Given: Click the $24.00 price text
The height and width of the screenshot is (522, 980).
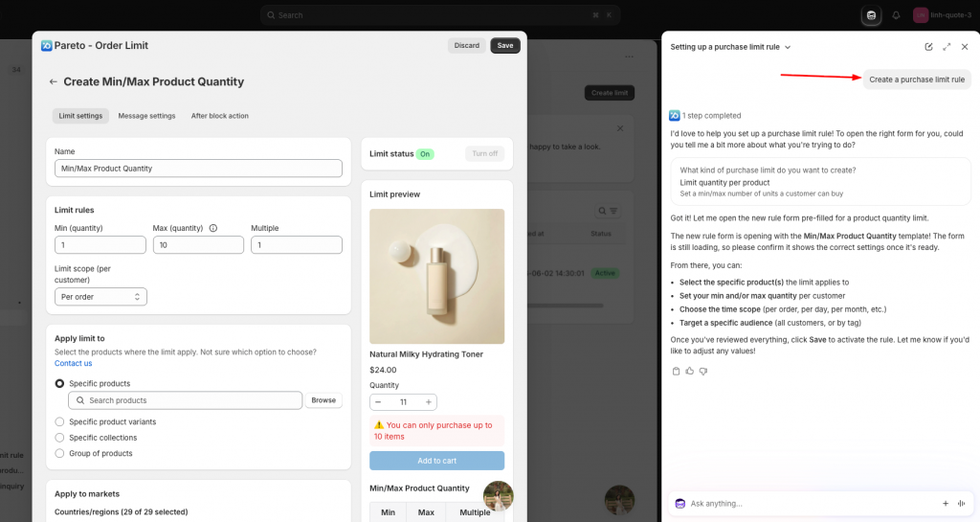Looking at the screenshot, I should pos(383,370).
